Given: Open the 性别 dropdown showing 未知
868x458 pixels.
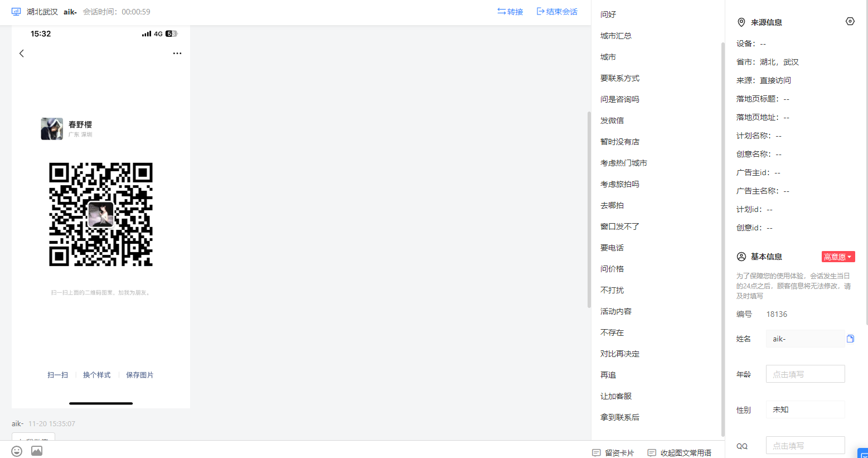Looking at the screenshot, I should [x=805, y=409].
